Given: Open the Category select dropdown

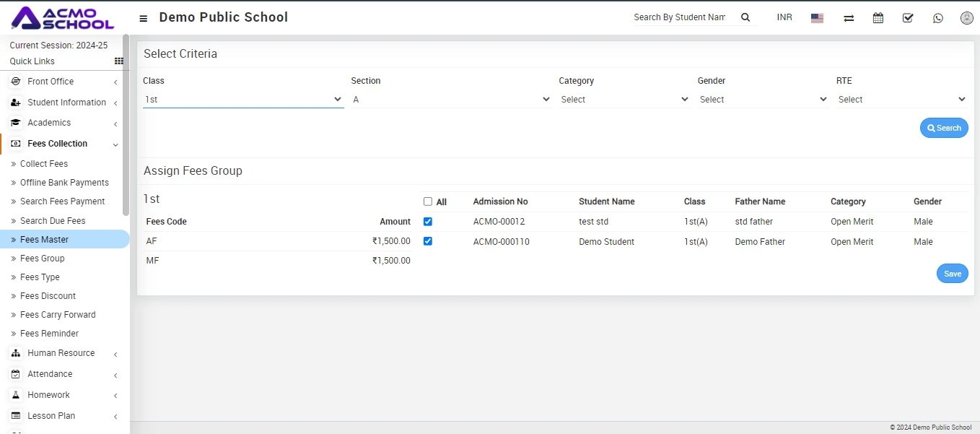Looking at the screenshot, I should [624, 100].
